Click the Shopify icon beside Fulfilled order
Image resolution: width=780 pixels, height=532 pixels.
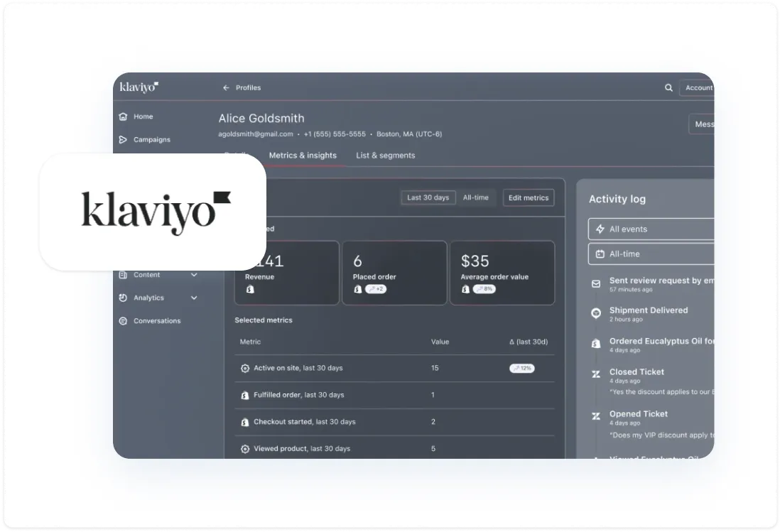[x=245, y=395]
